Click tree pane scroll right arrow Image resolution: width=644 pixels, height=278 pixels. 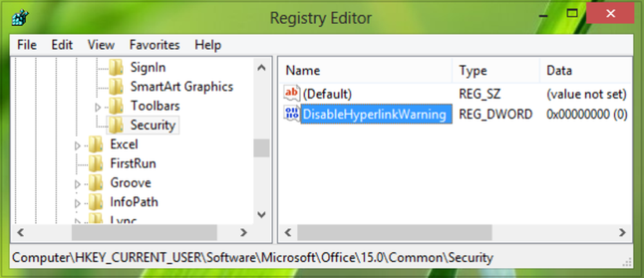pyautogui.click(x=244, y=232)
